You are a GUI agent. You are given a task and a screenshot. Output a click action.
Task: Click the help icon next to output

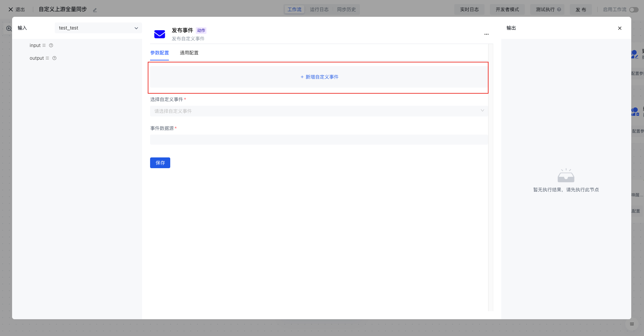pyautogui.click(x=54, y=58)
